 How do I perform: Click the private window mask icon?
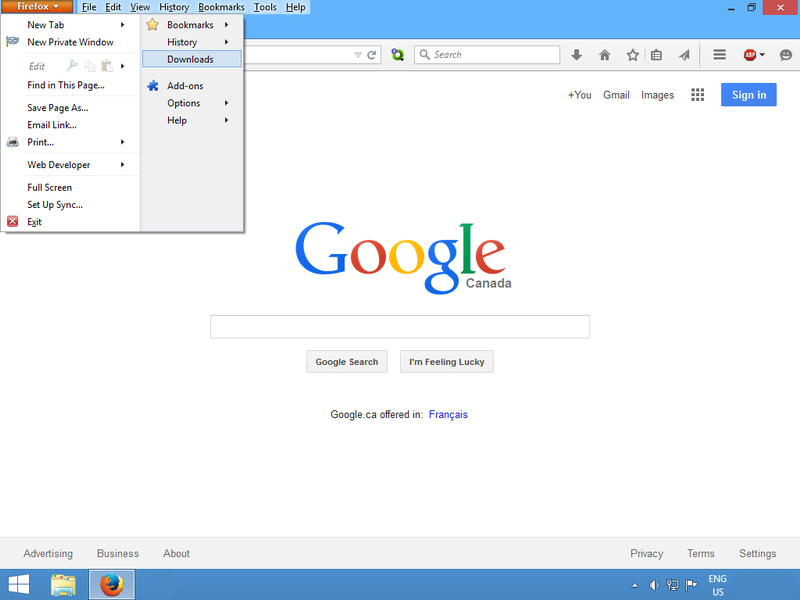coord(12,41)
